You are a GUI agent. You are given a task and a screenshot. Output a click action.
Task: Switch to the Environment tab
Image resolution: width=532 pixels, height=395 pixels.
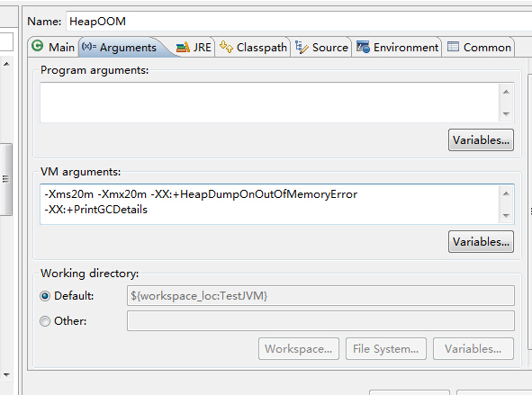tap(397, 47)
